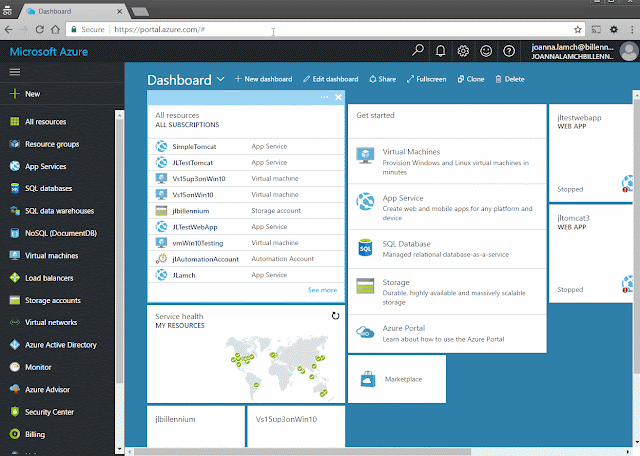Open the Marketplace tile
Screen dimensions: 640x456
point(397,379)
